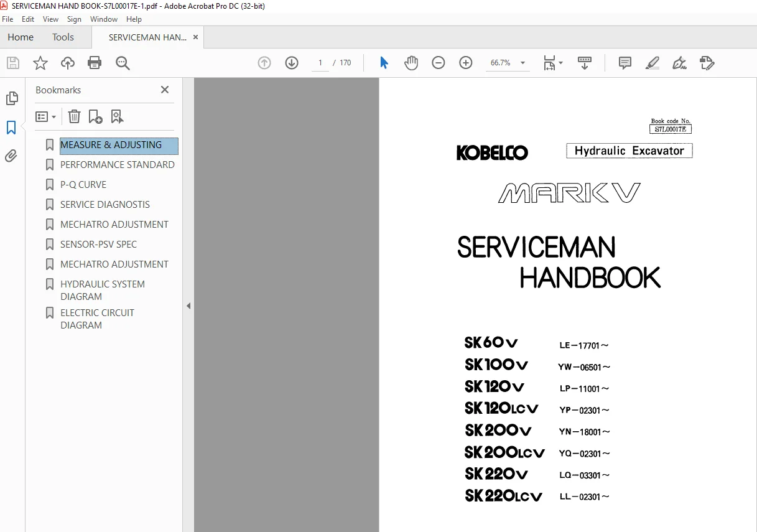The width and height of the screenshot is (757, 532).
Task: Close the SERVICEMAN HAN... document tab
Action: coord(196,37)
